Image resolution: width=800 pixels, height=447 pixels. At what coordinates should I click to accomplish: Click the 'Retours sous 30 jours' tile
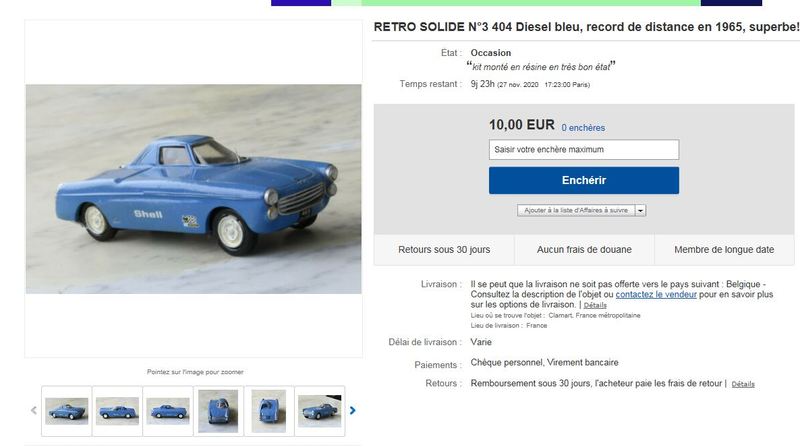pos(444,250)
